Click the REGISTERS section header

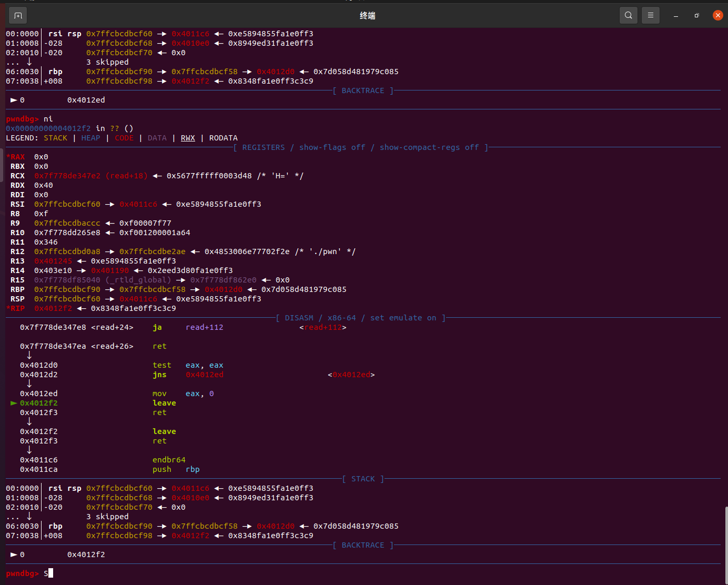(360, 147)
